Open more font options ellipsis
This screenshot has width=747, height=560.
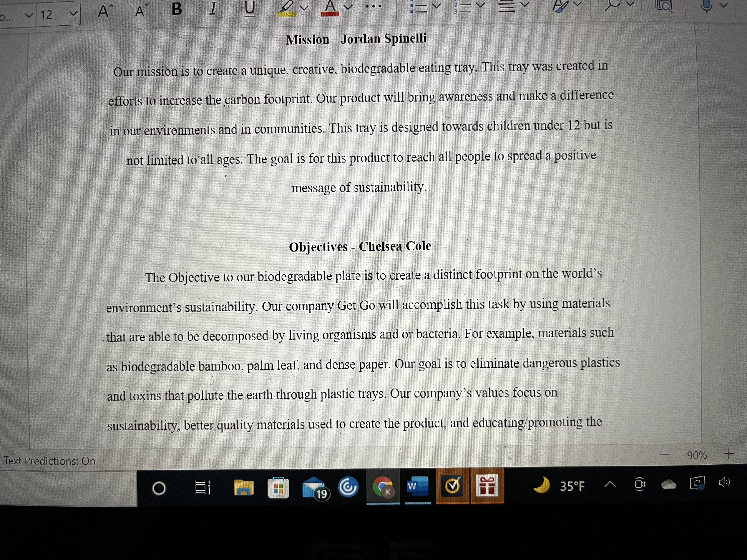(x=374, y=6)
